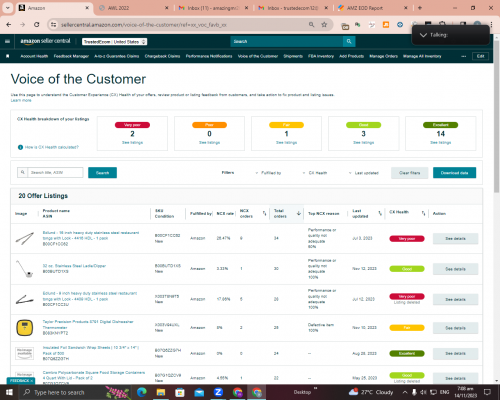
Task: Sort by Total orders descending arrow
Action: click(x=299, y=213)
